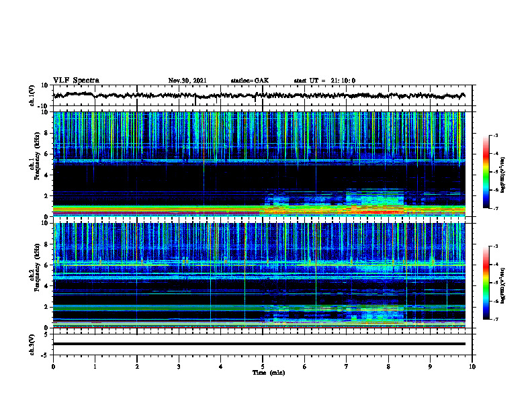The height and width of the screenshot is (411, 532).
Task: Click the "6" kHz tick on ch.2 spectrogram
Action: [47, 265]
